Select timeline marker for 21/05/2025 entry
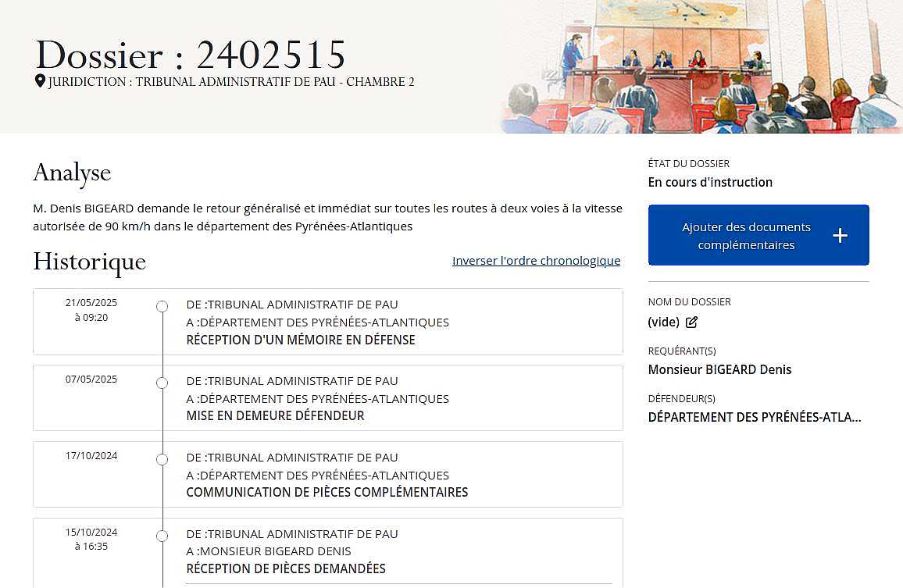 [x=162, y=306]
